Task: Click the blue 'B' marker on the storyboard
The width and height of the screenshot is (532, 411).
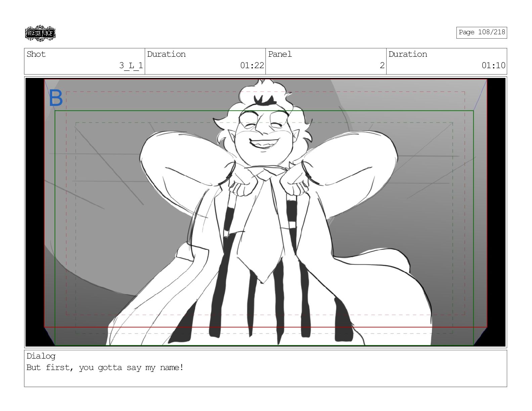Action: [x=56, y=98]
